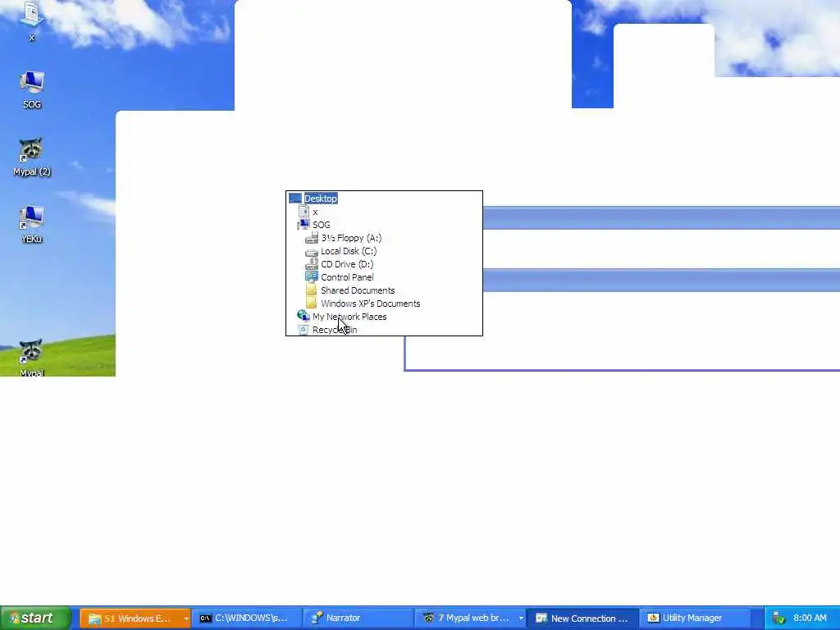Select Desktop in the folder tree
The image size is (840, 630).
(321, 199)
